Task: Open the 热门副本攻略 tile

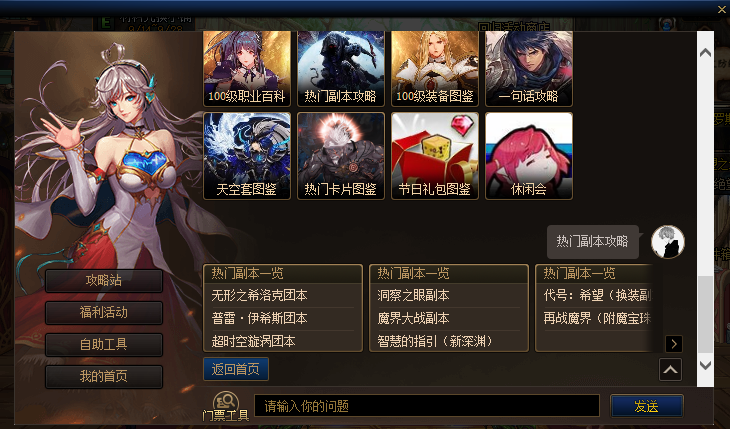Action: tap(341, 69)
